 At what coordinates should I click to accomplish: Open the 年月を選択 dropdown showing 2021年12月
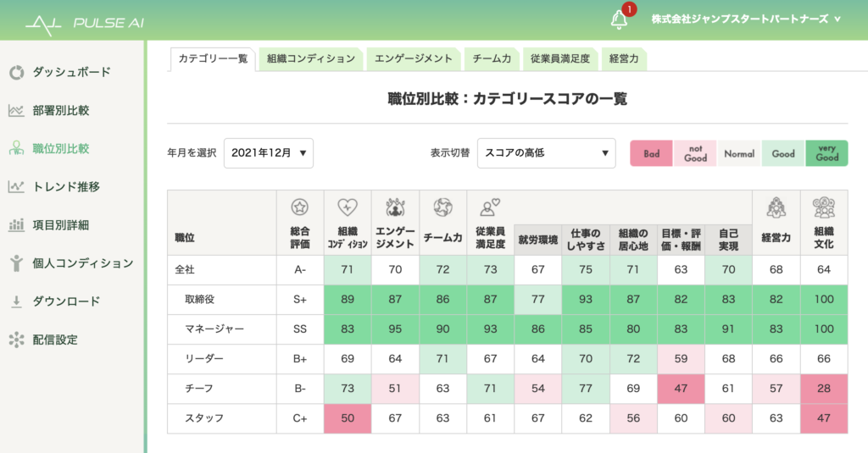point(269,153)
